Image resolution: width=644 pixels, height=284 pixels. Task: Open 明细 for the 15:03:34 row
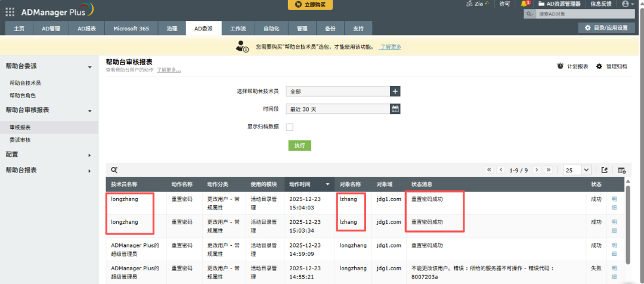[x=614, y=226]
